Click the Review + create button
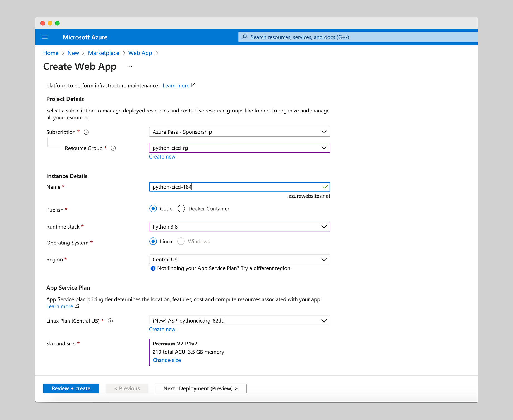This screenshot has height=420, width=513. pyautogui.click(x=71, y=388)
